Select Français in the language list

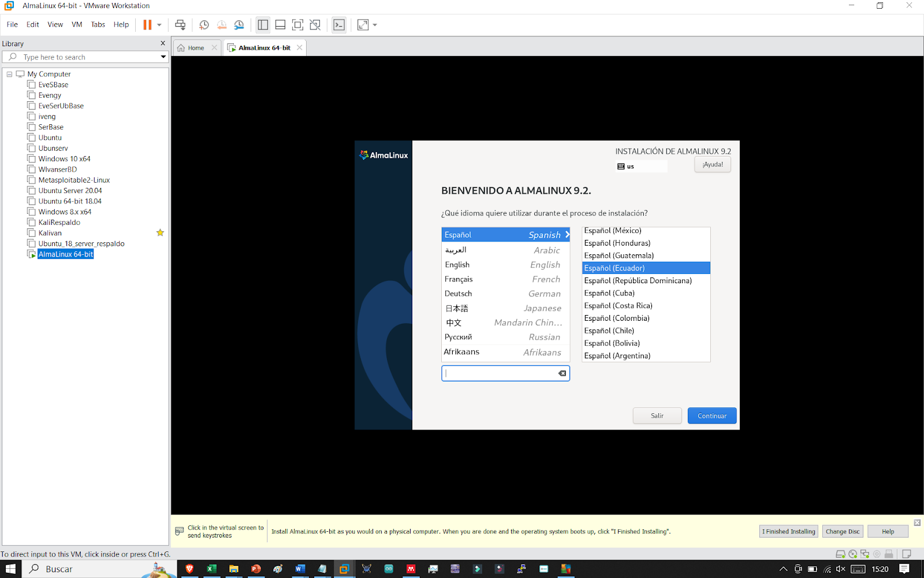(x=505, y=279)
